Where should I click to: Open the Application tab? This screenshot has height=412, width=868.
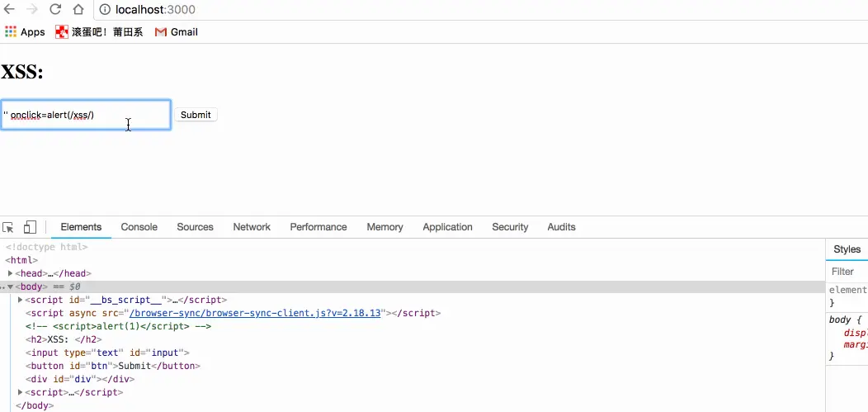447,227
